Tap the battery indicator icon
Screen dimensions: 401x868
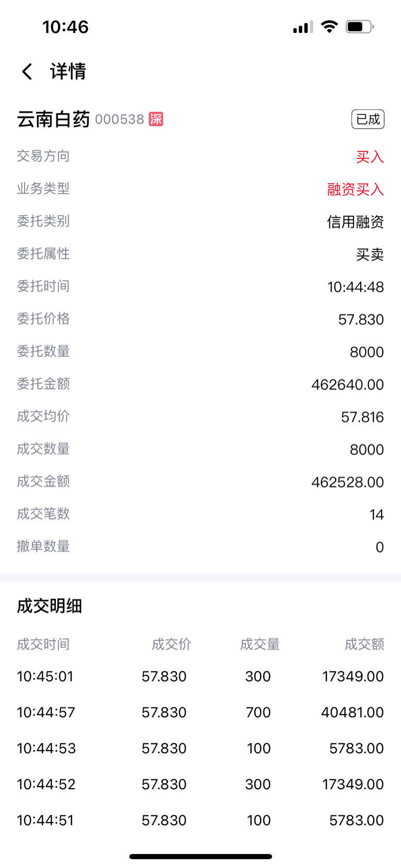pos(360,27)
